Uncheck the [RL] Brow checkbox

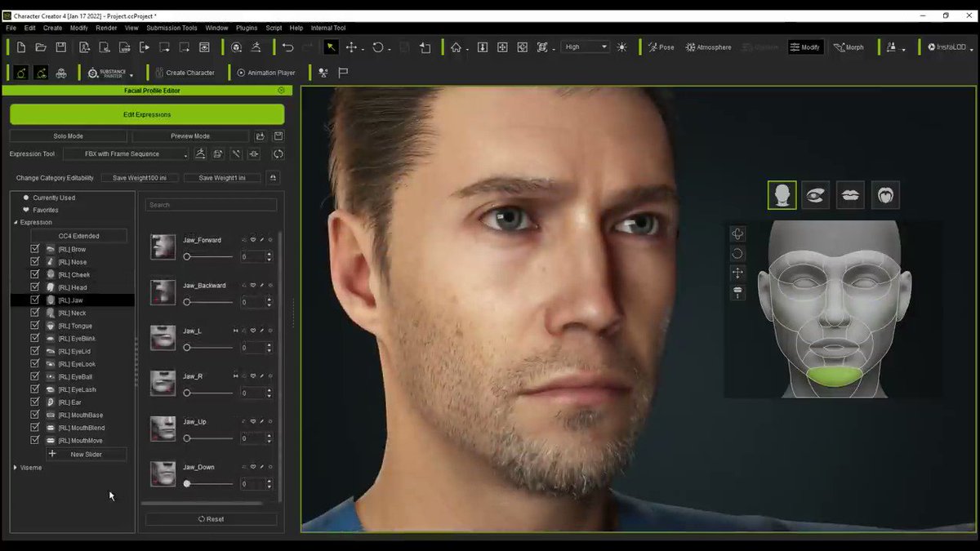coord(34,249)
